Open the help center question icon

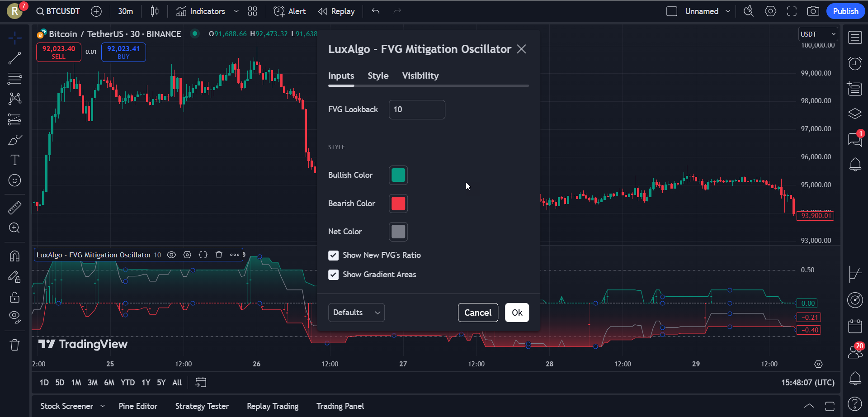coord(855,403)
